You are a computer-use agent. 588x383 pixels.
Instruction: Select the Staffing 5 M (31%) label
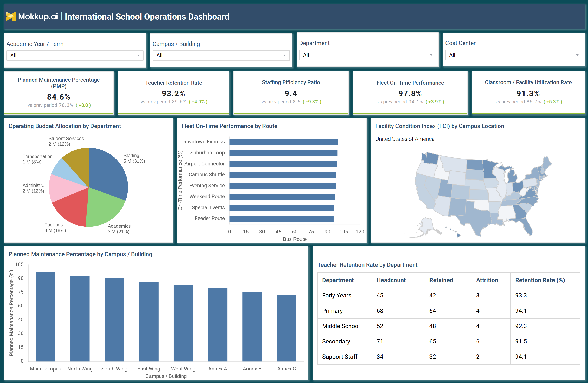pos(134,158)
